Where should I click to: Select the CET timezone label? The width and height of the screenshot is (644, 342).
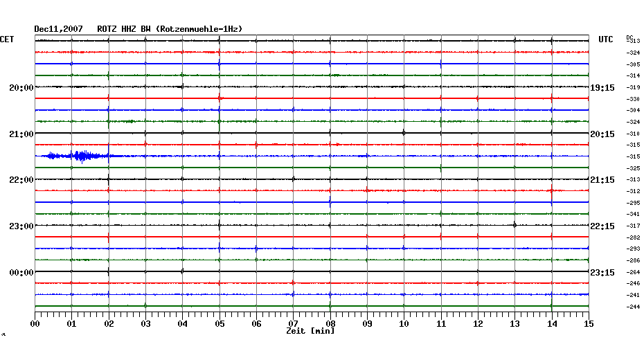coord(7,39)
